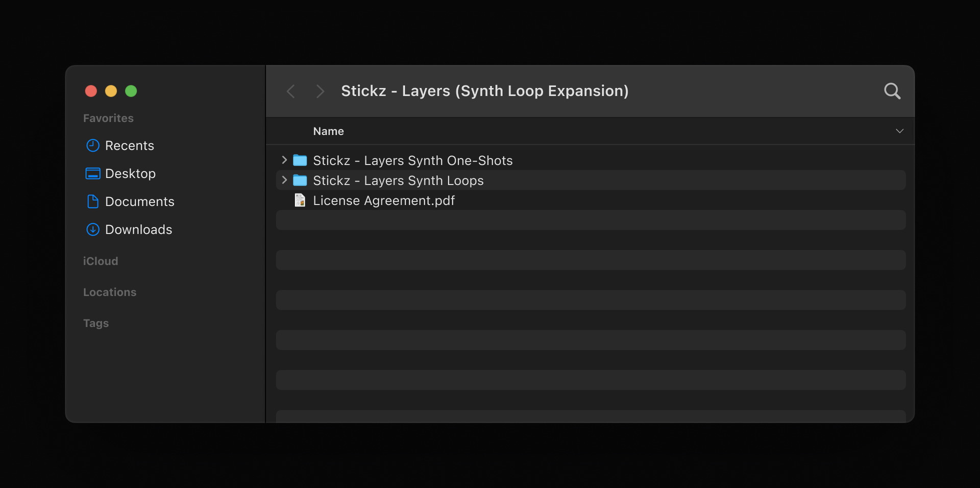Expand the Layers Synth One-Shots folder
The image size is (980, 488).
tap(284, 160)
